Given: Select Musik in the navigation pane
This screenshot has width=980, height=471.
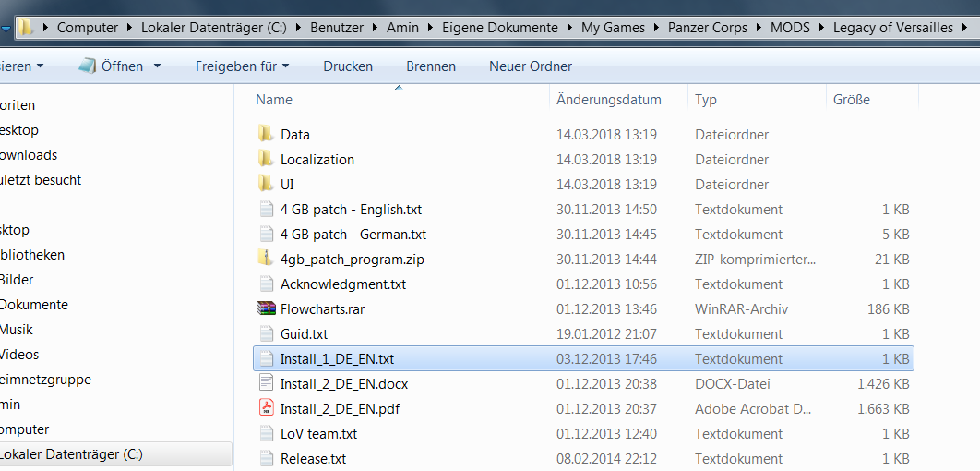Looking at the screenshot, I should tap(17, 330).
